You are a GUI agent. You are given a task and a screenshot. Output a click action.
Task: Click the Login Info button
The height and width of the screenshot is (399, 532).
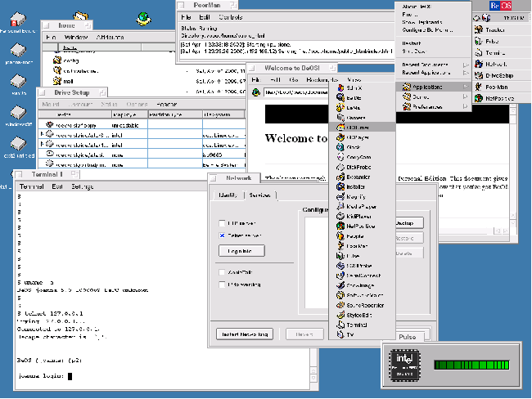241,251
